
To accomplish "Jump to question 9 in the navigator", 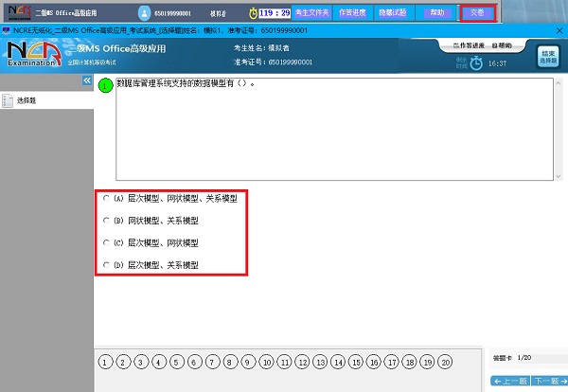I will 248,362.
